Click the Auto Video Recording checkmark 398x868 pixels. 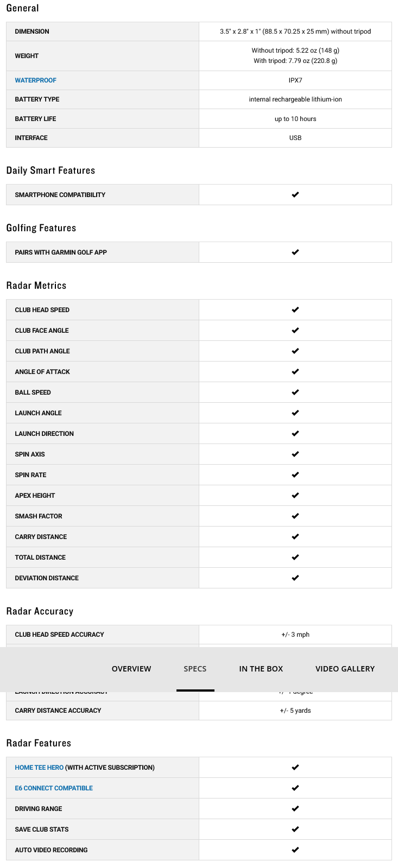[295, 850]
